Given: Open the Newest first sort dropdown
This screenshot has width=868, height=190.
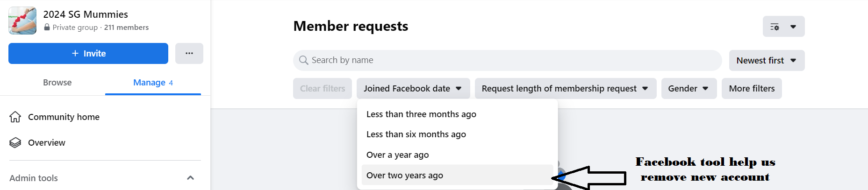Looking at the screenshot, I should [767, 61].
